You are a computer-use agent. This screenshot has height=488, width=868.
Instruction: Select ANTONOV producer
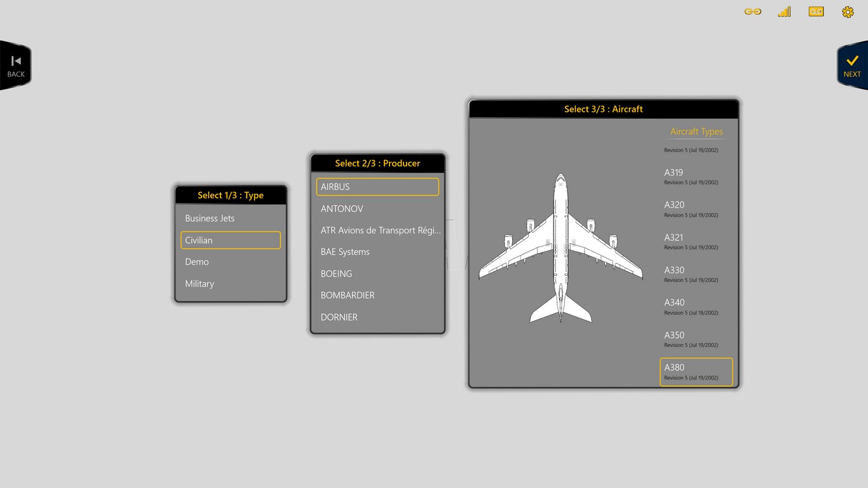click(377, 208)
